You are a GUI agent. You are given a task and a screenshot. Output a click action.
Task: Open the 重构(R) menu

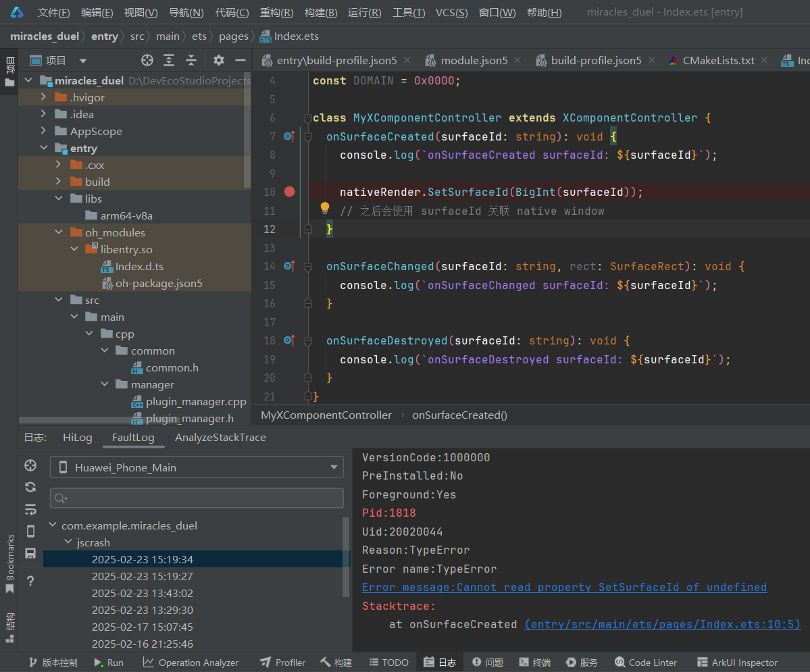click(276, 12)
